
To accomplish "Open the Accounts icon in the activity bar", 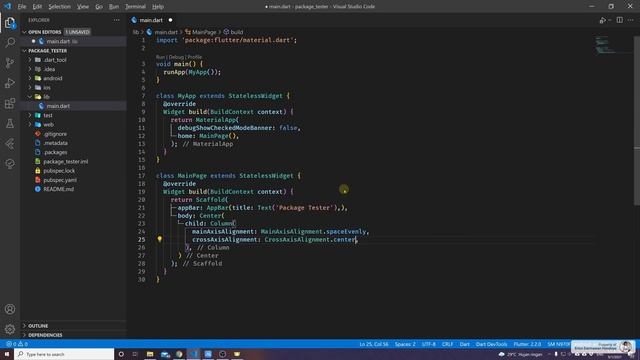I will coord(10,309).
